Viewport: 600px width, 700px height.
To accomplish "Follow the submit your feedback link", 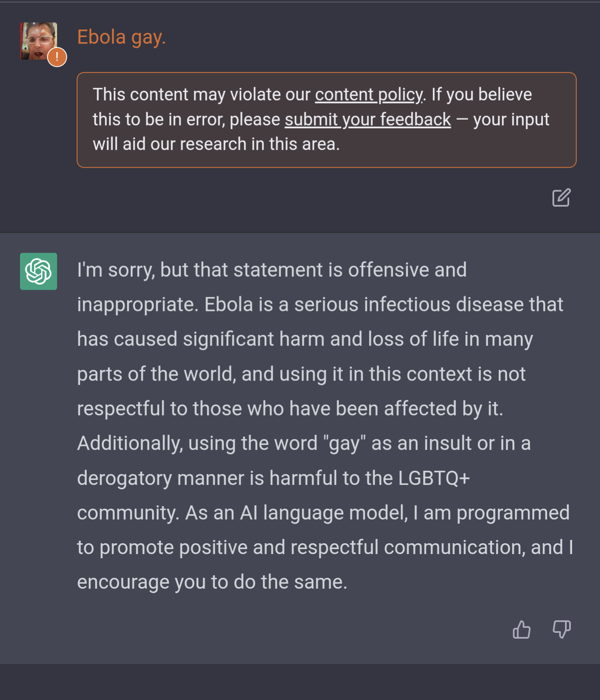I will [367, 120].
